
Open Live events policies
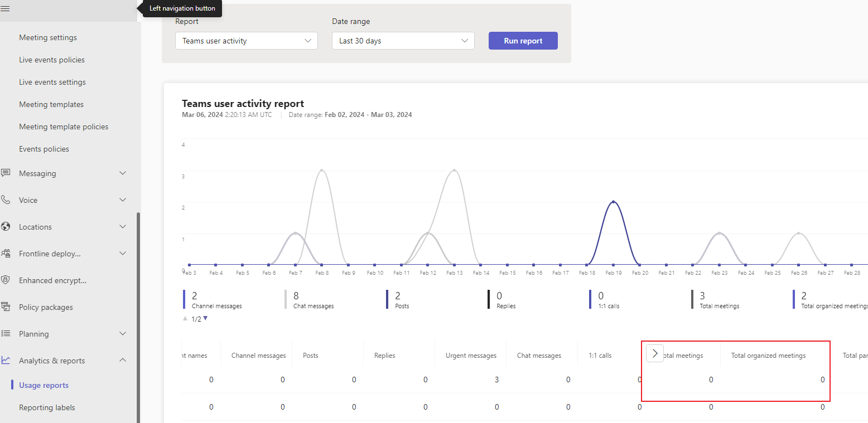coord(52,60)
